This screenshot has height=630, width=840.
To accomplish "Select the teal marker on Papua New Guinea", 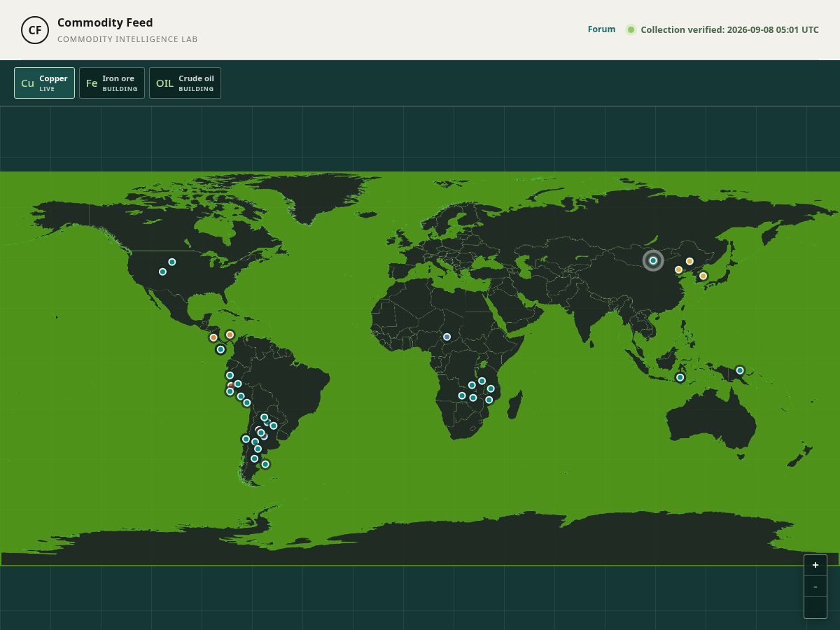I will 740,370.
